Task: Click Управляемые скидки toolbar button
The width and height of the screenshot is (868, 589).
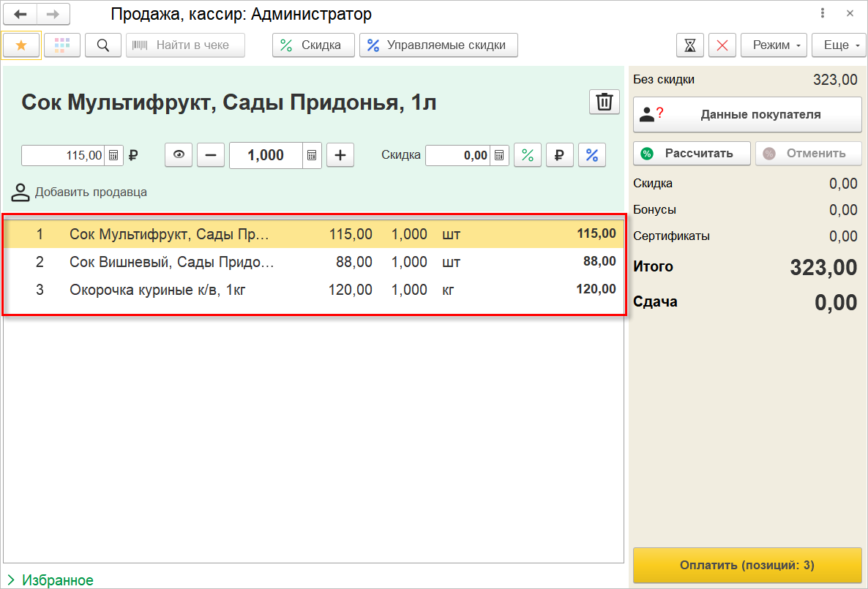Action: [438, 45]
